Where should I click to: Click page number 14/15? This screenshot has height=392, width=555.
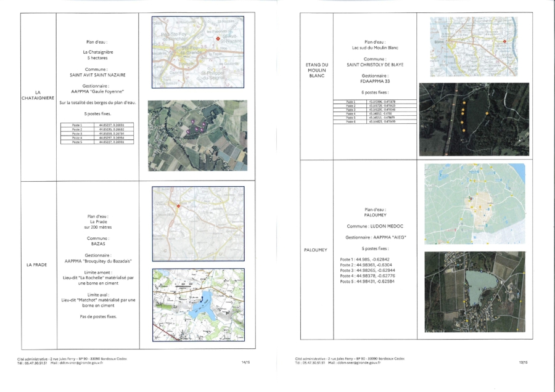point(245,362)
